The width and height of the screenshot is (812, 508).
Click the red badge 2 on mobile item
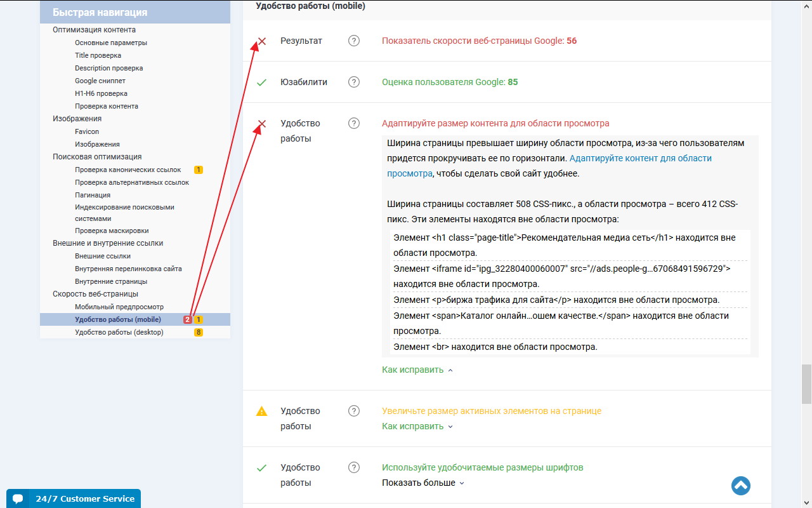[187, 319]
